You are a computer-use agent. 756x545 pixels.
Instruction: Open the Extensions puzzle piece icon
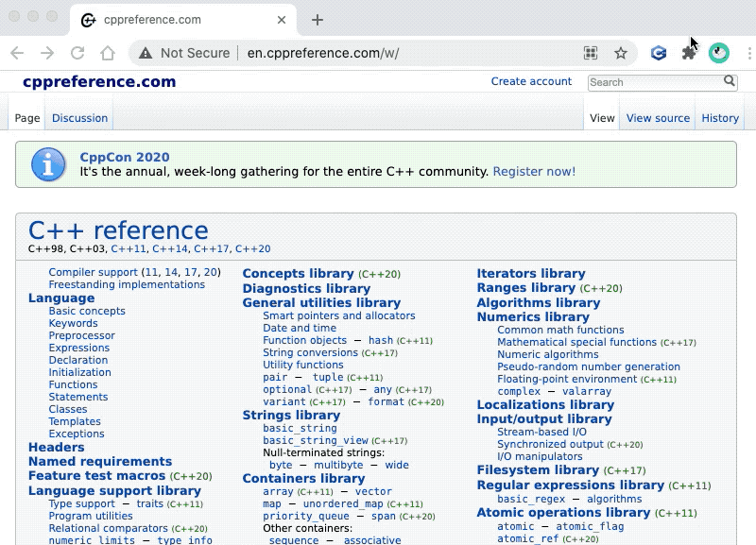pyautogui.click(x=689, y=53)
